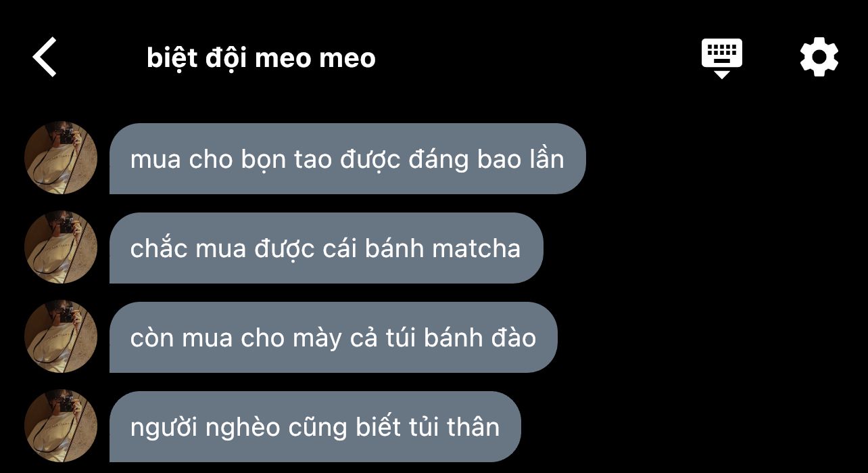Click the words 'bánh đào' in the third message
Viewport: 868px width, 473px height.
pyautogui.click(x=480, y=338)
